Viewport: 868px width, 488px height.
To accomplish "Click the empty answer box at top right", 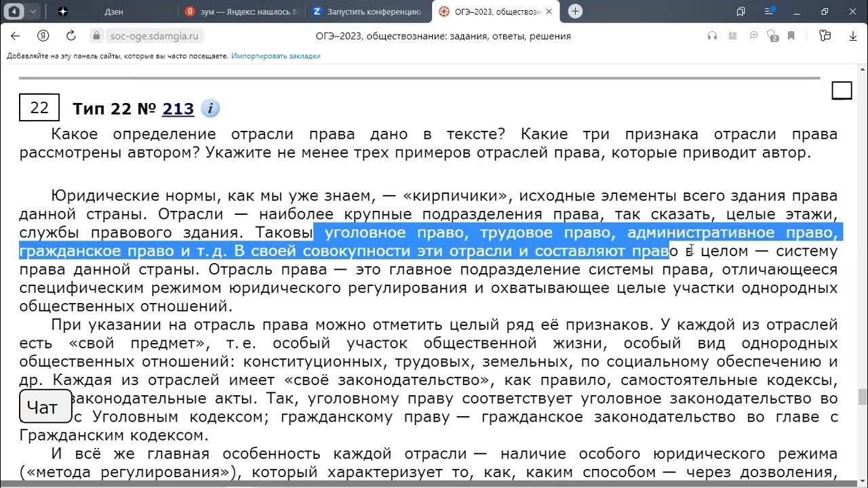I will [x=842, y=90].
